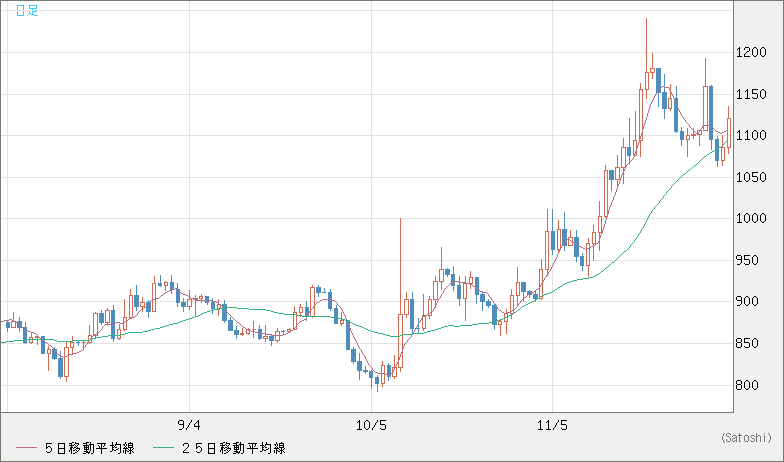
Task: Click the 日足 label at top left
Action: [27, 10]
